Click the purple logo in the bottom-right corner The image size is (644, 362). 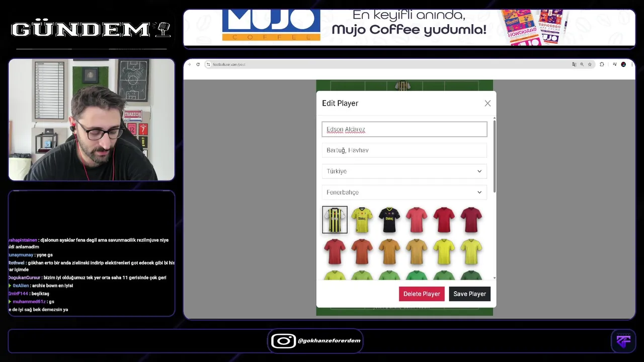(623, 340)
